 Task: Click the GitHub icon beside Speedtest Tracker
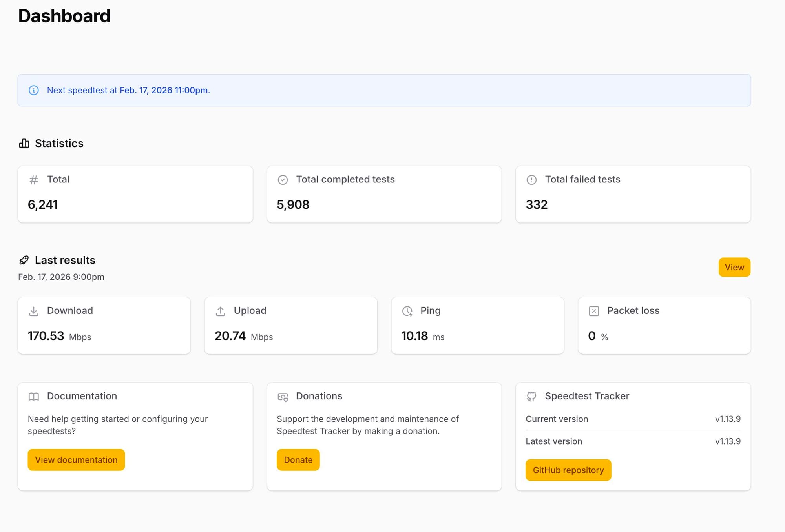[531, 397]
